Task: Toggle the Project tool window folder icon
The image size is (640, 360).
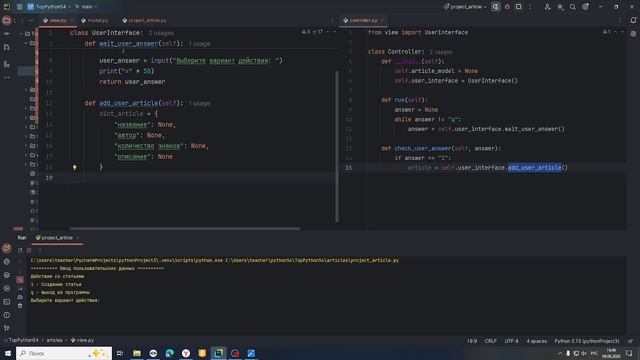Action: coord(7,20)
